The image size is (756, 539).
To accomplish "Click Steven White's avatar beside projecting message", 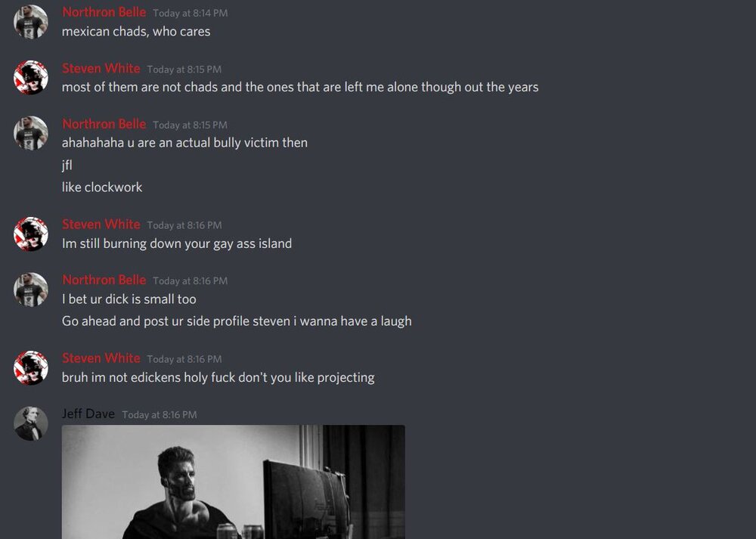I will [x=31, y=368].
